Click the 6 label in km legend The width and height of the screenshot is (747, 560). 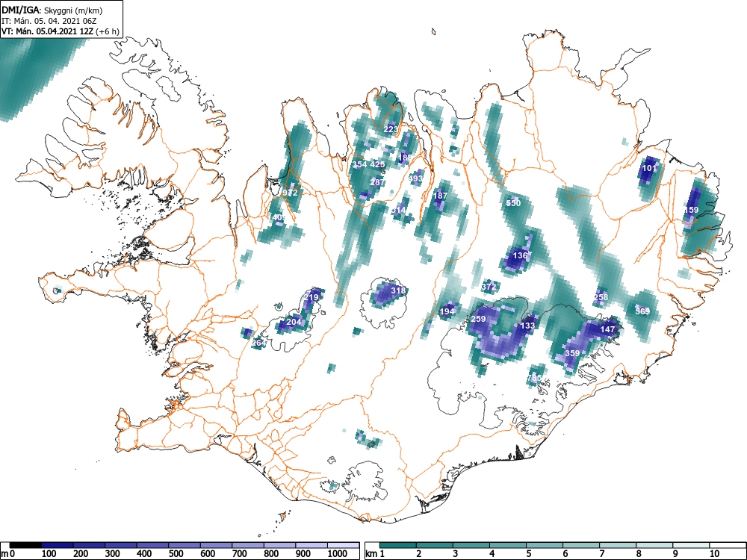point(565,554)
